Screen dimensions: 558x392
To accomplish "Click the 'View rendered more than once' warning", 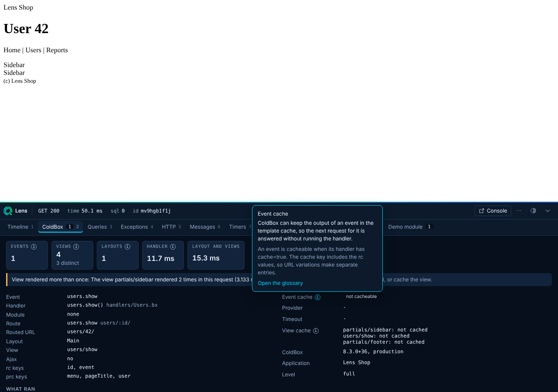I will tap(279, 280).
